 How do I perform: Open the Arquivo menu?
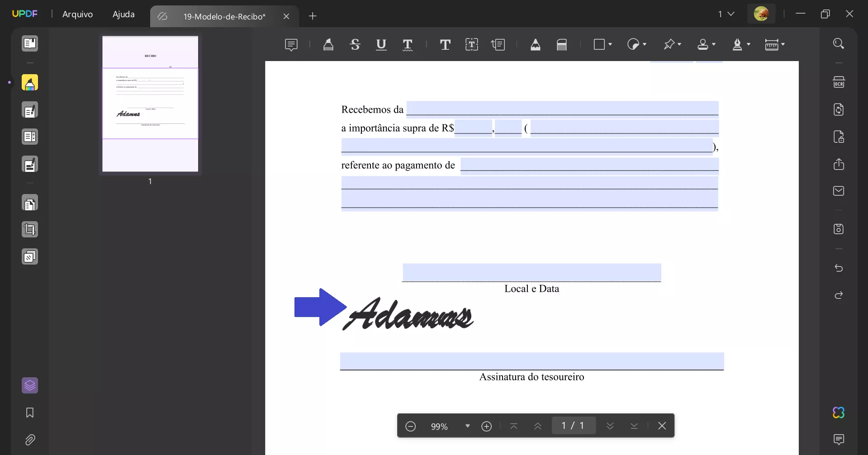(77, 14)
